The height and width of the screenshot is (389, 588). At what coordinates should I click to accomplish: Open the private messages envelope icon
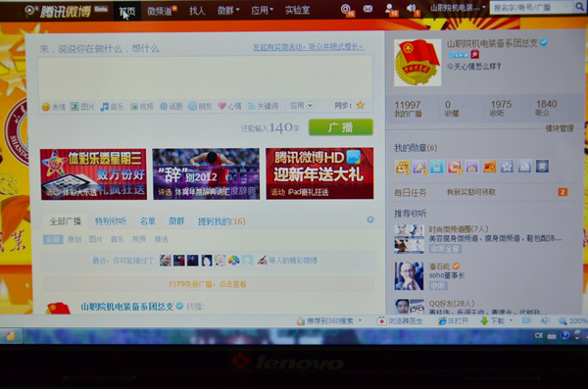click(367, 8)
